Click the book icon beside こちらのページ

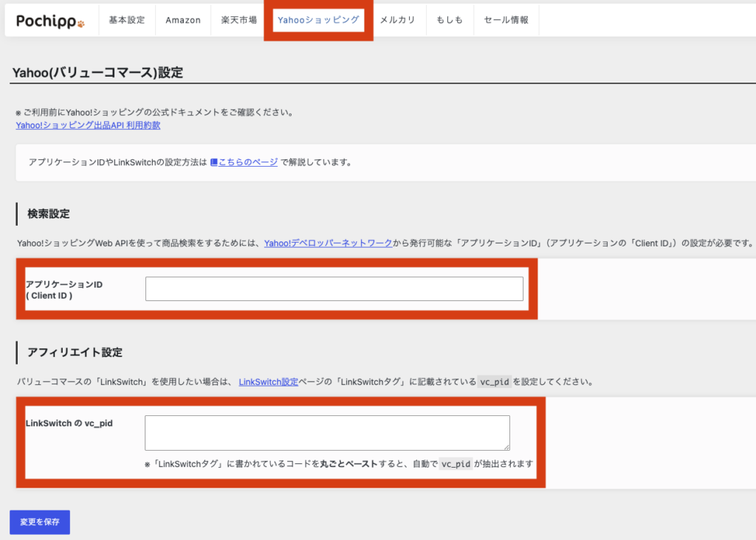[214, 162]
